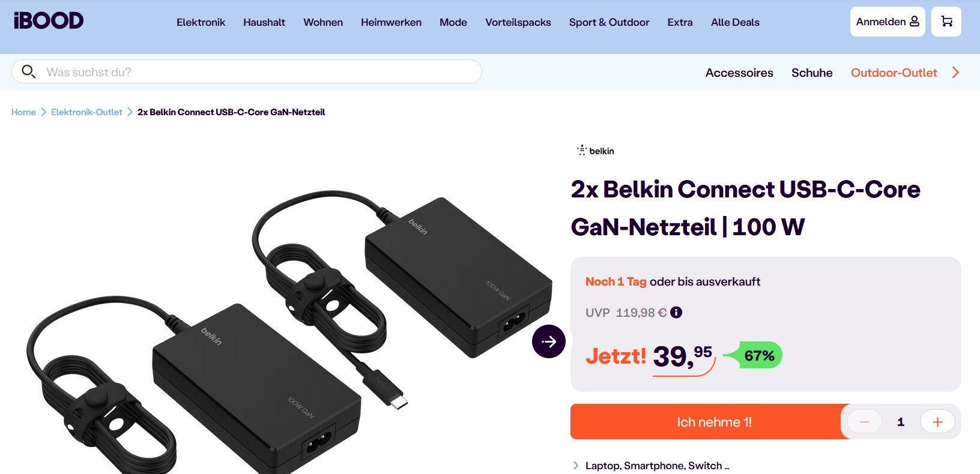980x474 pixels.
Task: Click the UVP info icon
Action: pos(676,313)
